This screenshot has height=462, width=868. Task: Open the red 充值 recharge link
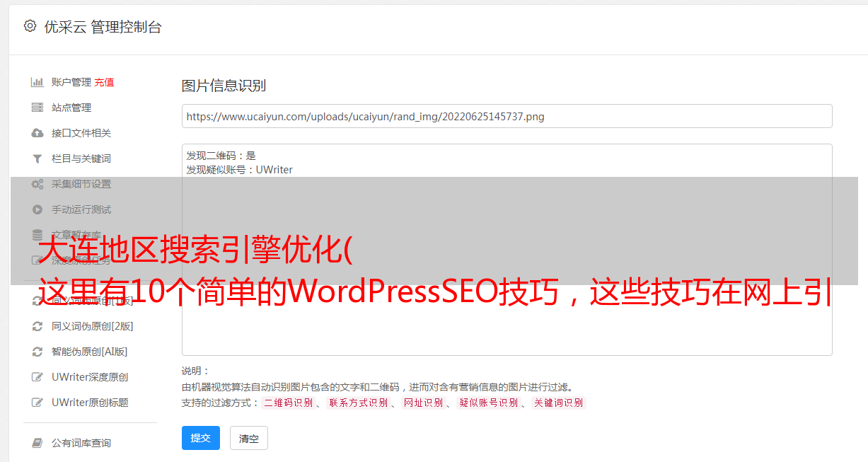(x=104, y=82)
